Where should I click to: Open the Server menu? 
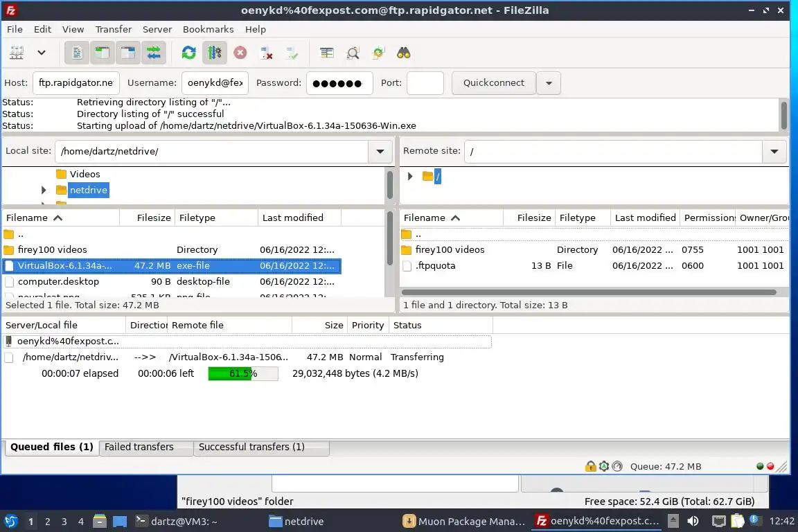(x=157, y=29)
